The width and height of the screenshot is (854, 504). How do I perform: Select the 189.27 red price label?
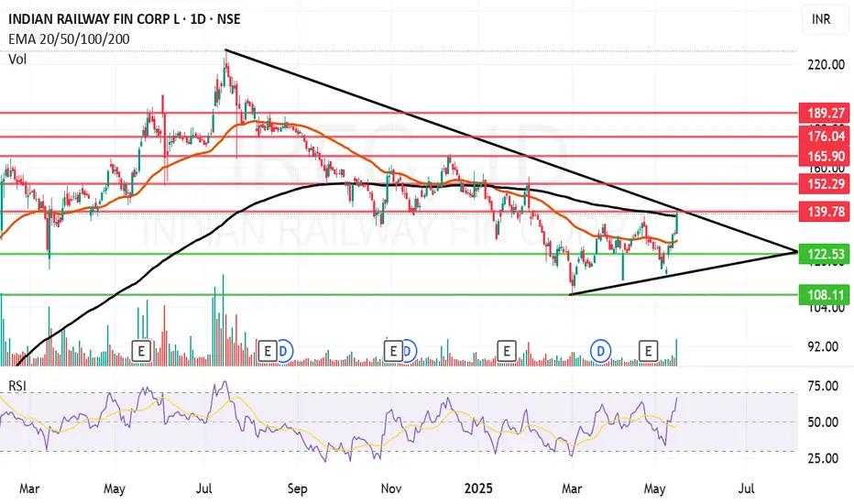[825, 114]
